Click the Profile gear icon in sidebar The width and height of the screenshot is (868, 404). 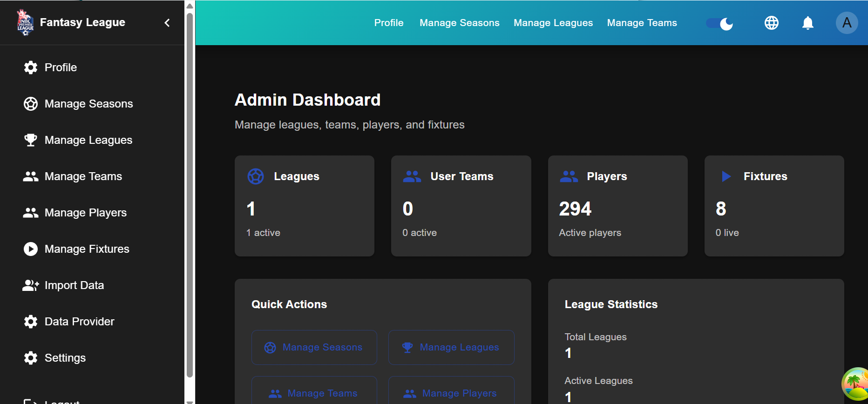[31, 67]
